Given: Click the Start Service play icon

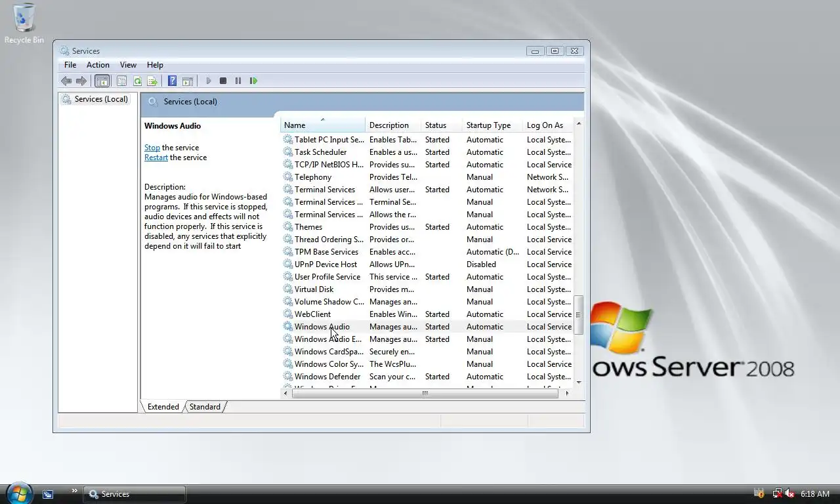Looking at the screenshot, I should [208, 81].
